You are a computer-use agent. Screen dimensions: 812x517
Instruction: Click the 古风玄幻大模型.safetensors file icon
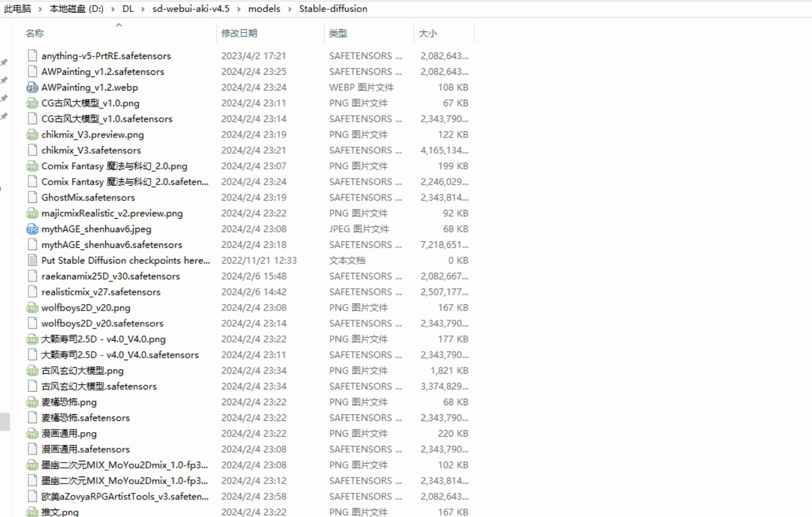[x=32, y=386]
